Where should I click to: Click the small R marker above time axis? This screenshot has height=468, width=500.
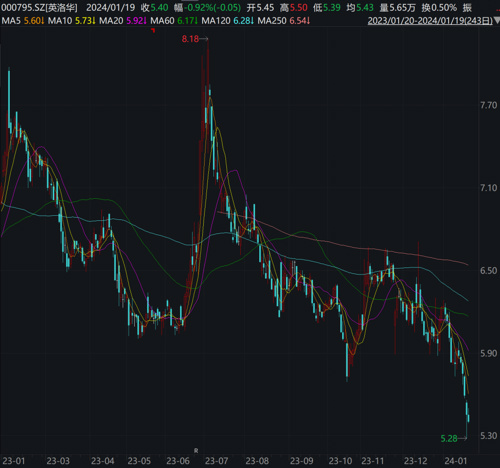coord(196,451)
